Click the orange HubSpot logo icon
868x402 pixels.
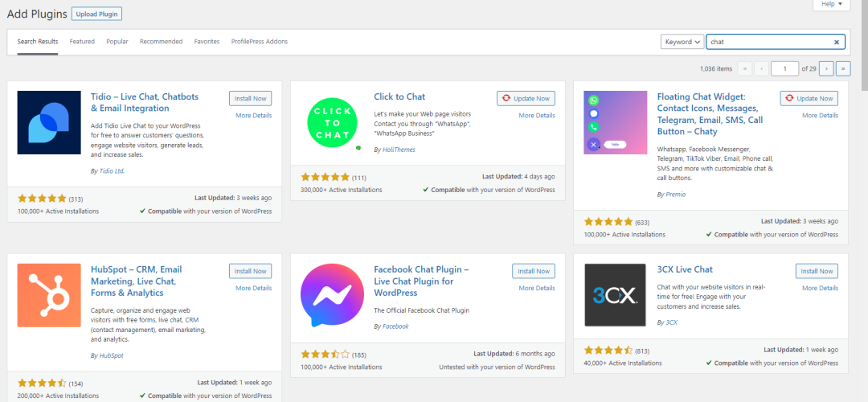pyautogui.click(x=49, y=295)
